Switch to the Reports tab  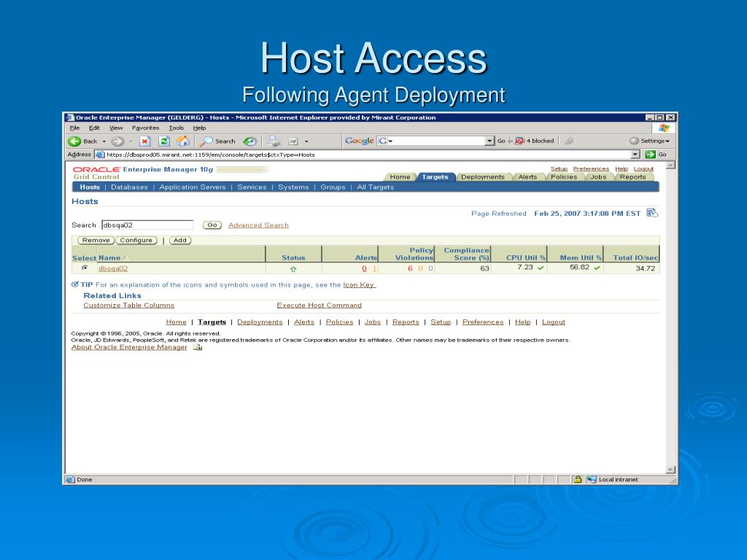[632, 176]
